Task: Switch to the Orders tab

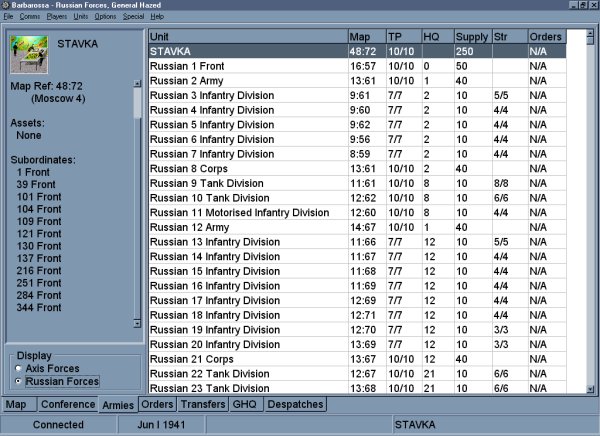Action: (157, 404)
